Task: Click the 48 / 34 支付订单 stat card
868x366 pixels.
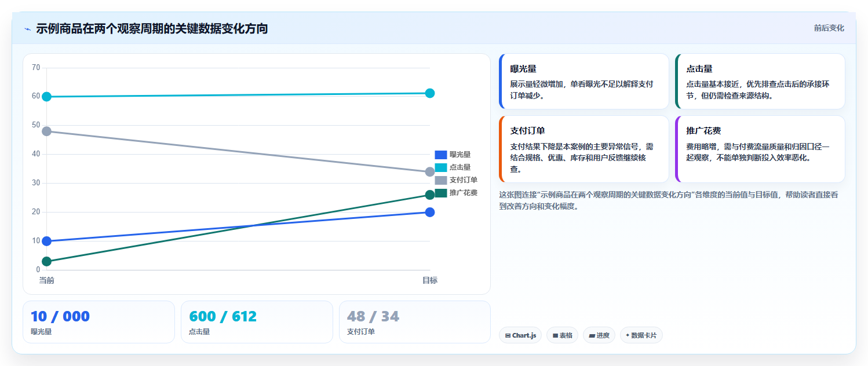Action: point(415,322)
